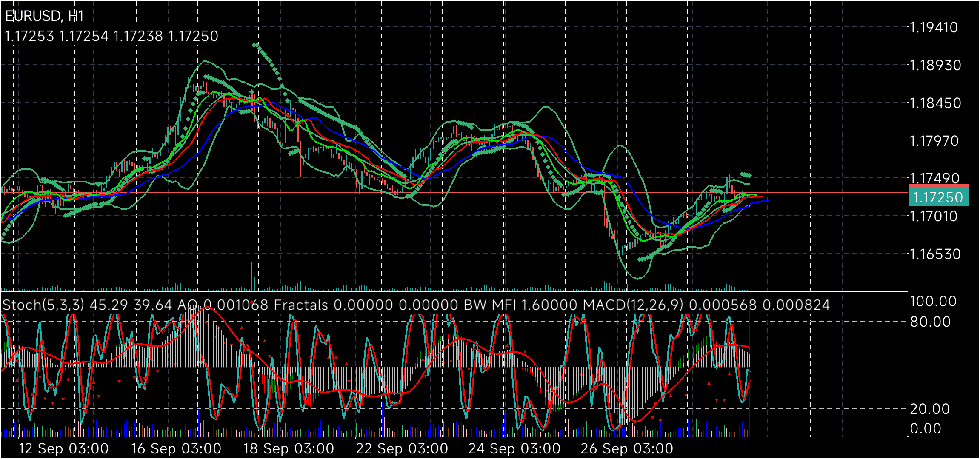Click the 26 Sep 03:00 time label
The height and width of the screenshot is (459, 980).
tap(627, 448)
